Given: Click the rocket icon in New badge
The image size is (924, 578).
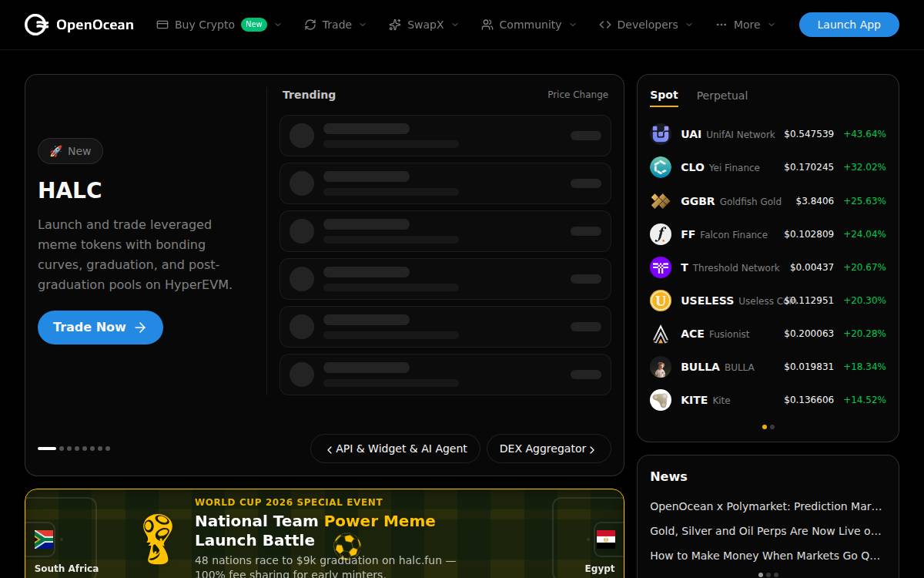Looking at the screenshot, I should point(55,151).
